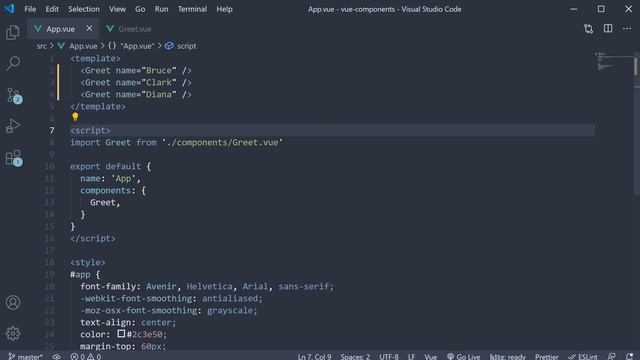Open Source Control view
Screen dimensions: 640x360
[x=14, y=96]
